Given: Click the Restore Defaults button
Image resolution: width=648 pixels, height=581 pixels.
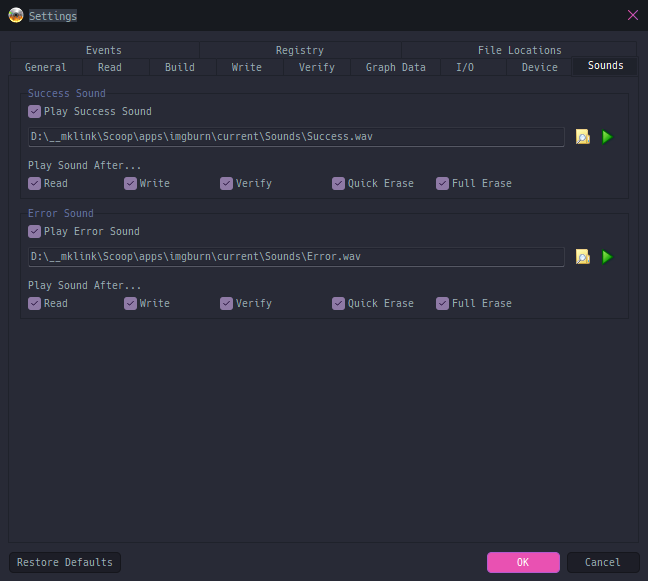Looking at the screenshot, I should 65,562.
